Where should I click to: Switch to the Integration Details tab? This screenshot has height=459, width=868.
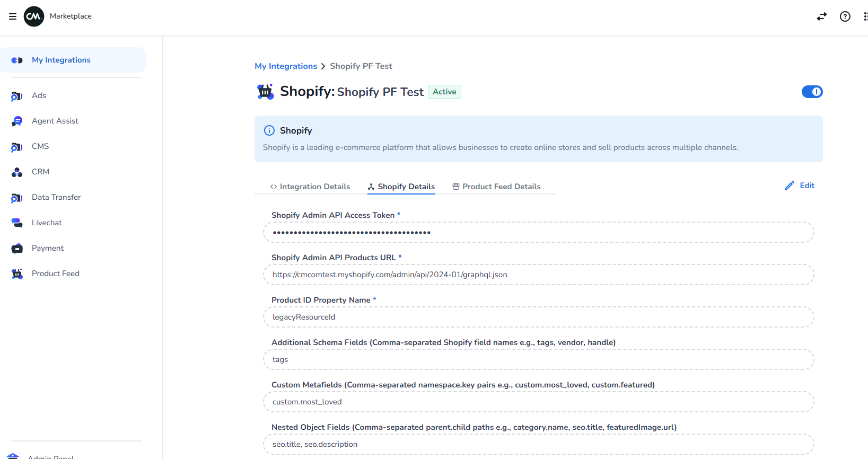tap(310, 187)
